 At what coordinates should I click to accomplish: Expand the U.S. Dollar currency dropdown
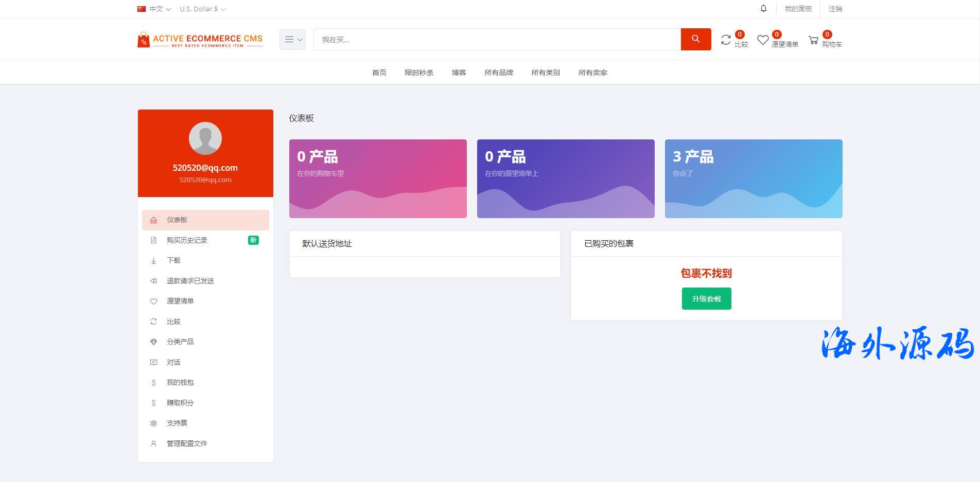(x=202, y=9)
